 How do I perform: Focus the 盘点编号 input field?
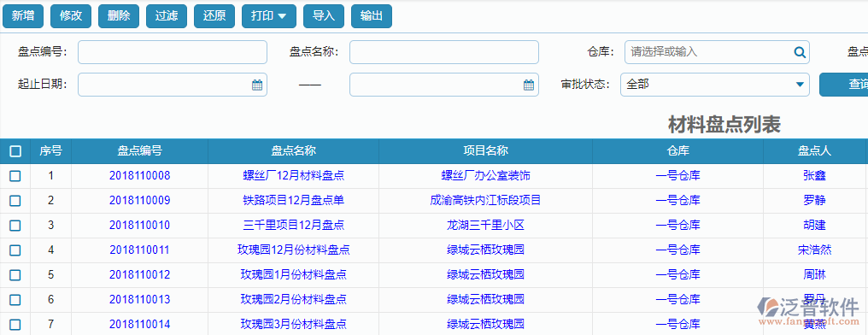coord(173,52)
